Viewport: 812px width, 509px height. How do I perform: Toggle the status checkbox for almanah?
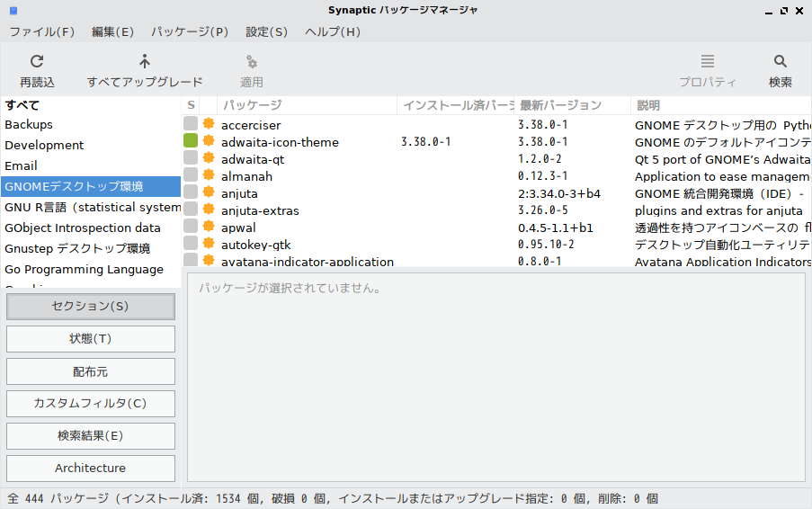click(x=191, y=174)
